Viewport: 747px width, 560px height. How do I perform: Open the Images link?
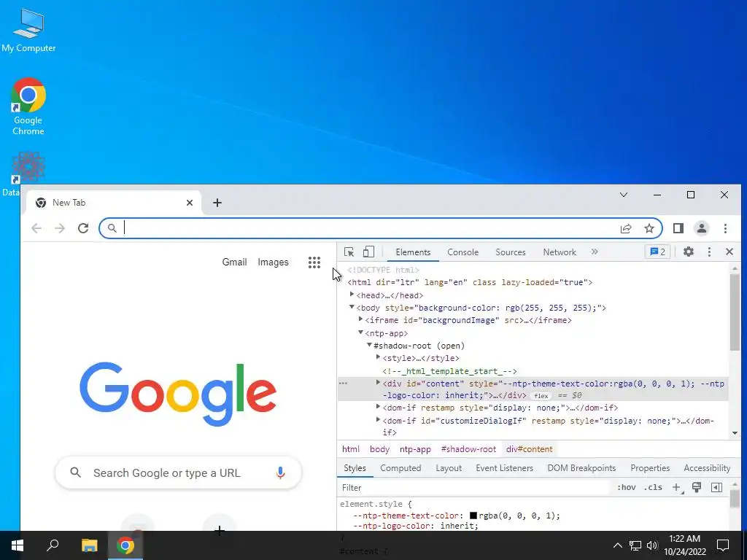273,262
